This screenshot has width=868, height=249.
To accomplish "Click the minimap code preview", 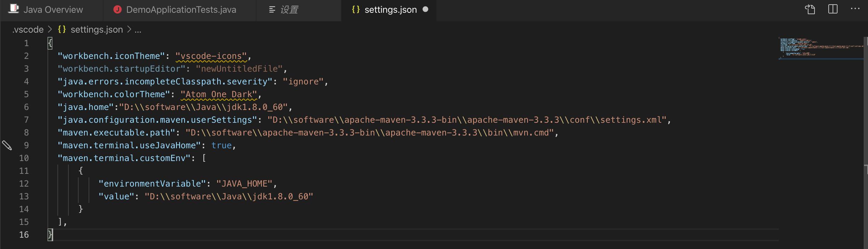I will [x=821, y=48].
